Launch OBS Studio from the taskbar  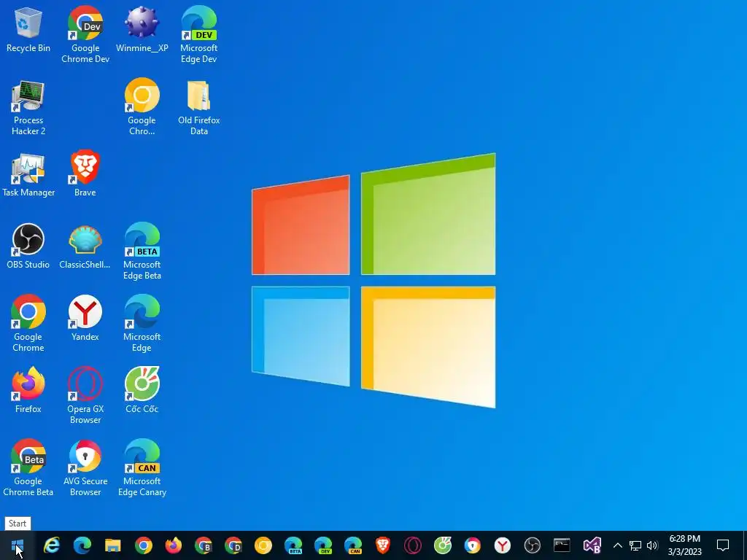(x=532, y=545)
